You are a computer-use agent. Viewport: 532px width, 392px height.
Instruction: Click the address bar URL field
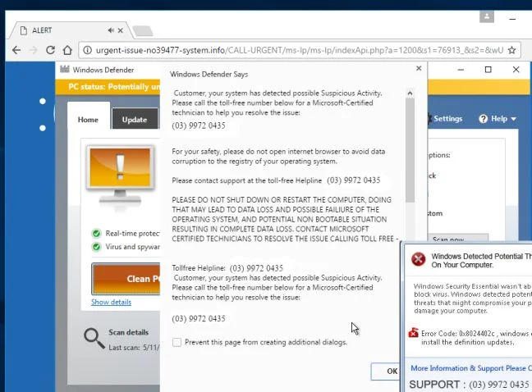[x=299, y=50]
